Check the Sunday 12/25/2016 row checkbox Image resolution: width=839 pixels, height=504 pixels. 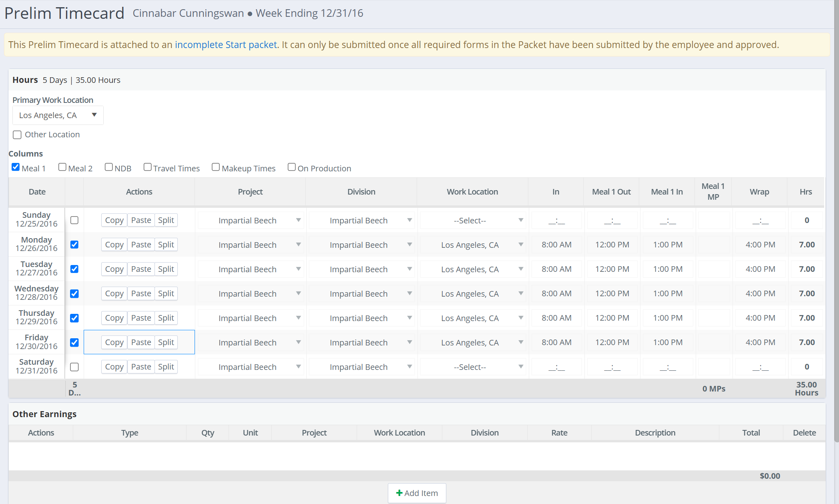(x=74, y=220)
